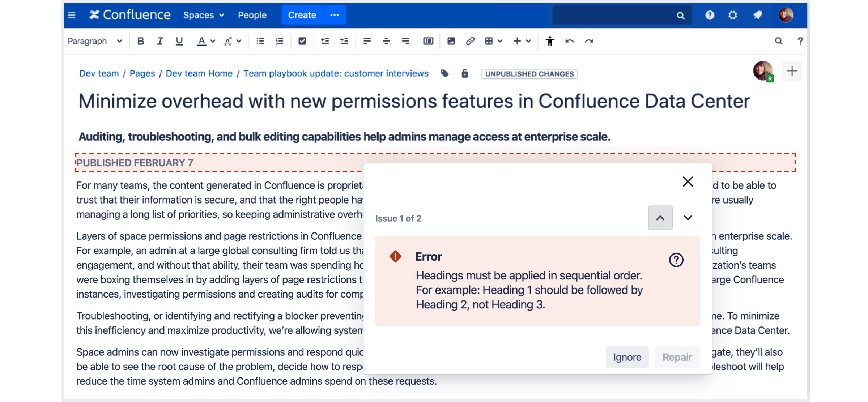Align text right
This screenshot has height=402, width=868.
405,41
